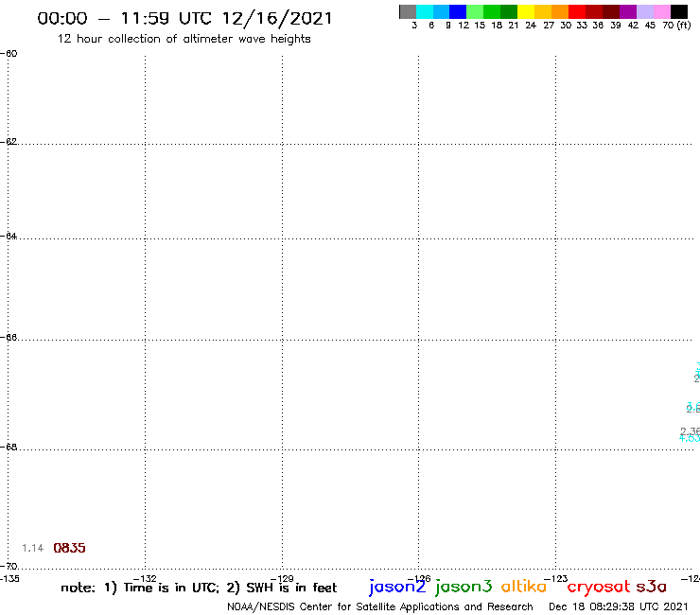The height and width of the screenshot is (615, 700).
Task: Click the '-123' longitude axis label
Action: pos(556,579)
